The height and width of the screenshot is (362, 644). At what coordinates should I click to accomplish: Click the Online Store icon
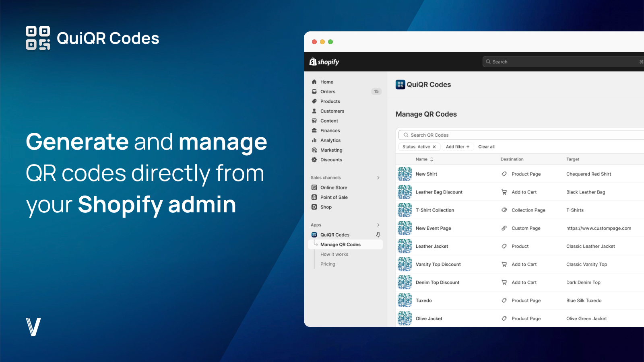[x=314, y=187]
